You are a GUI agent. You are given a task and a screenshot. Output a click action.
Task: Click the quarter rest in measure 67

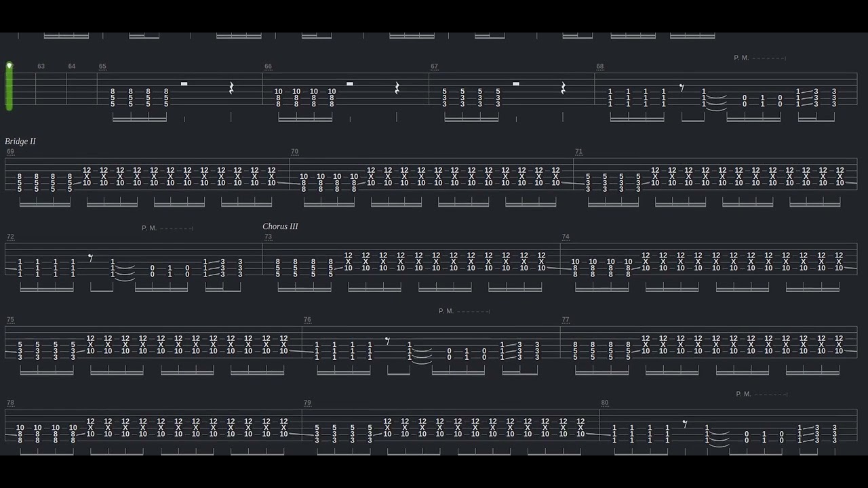pyautogui.click(x=564, y=88)
